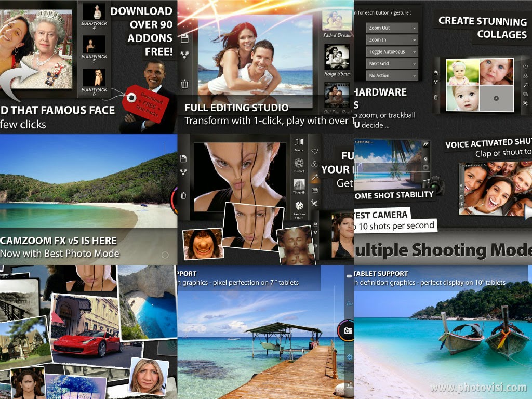This screenshot has height=399, width=532.
Task: Click the zoom slider circle on the CamZoom v5 beach photo
Action: (165, 255)
